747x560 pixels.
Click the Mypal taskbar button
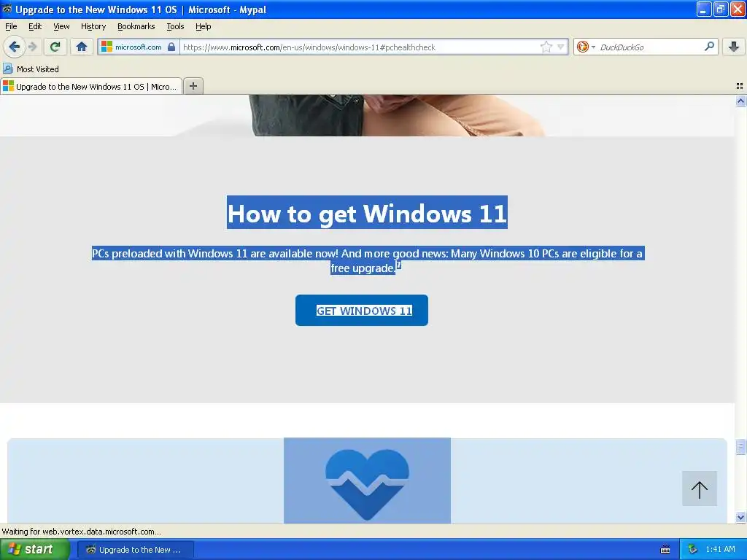[x=135, y=550]
